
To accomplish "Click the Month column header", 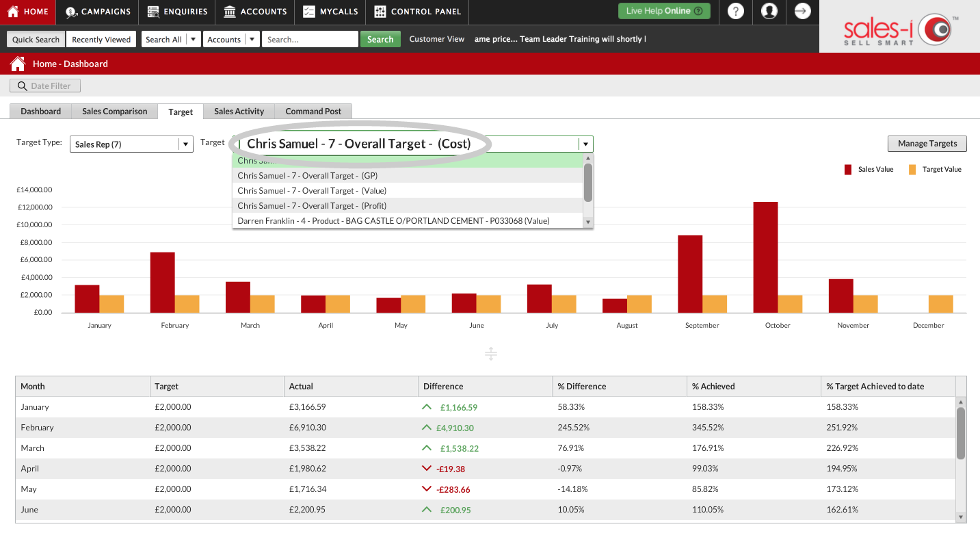I will pyautogui.click(x=83, y=386).
